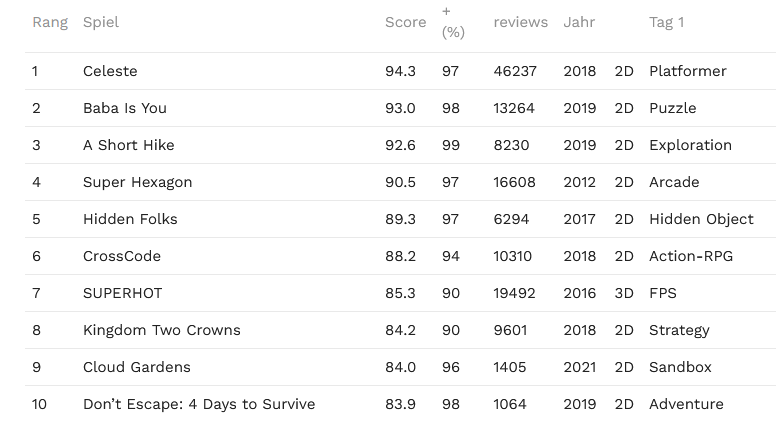776x432 pixels.
Task: Select the Spiel column header
Action: (101, 22)
